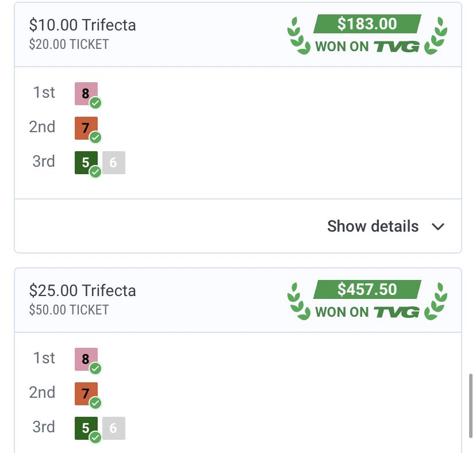Viewport: 476px width, 453px height.
Task: Open the $10.00 Trifecta ticket header
Action: pyautogui.click(x=83, y=26)
